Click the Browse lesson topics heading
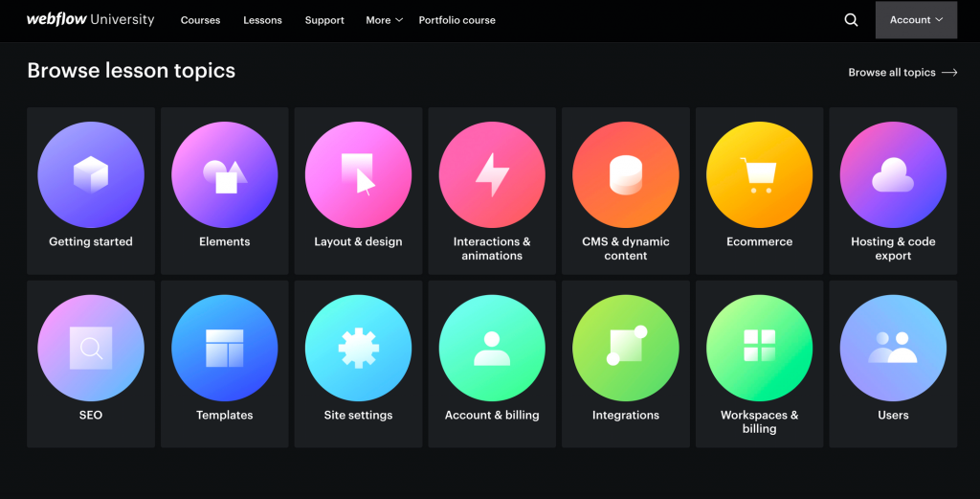Screen dimensions: 980x499 point(131,71)
